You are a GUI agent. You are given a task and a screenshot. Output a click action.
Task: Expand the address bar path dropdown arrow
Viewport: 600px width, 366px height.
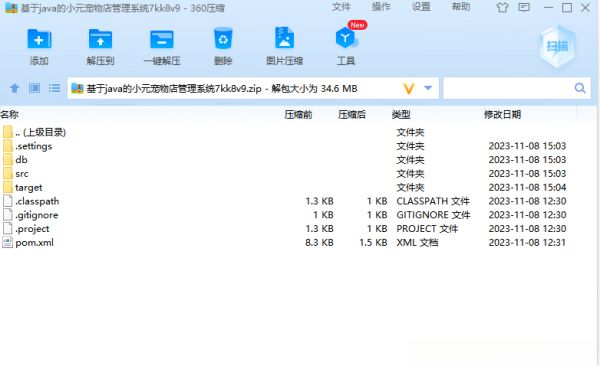click(428, 88)
